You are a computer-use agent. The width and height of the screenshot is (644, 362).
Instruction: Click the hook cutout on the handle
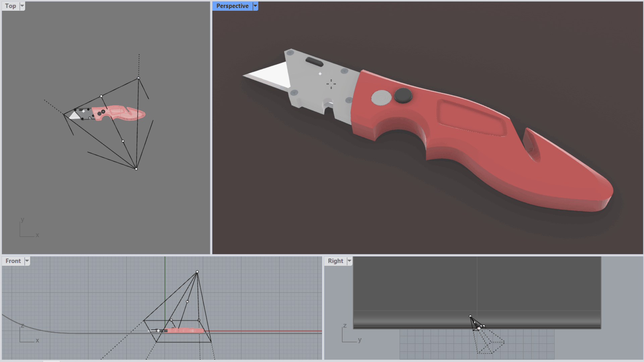(532, 145)
